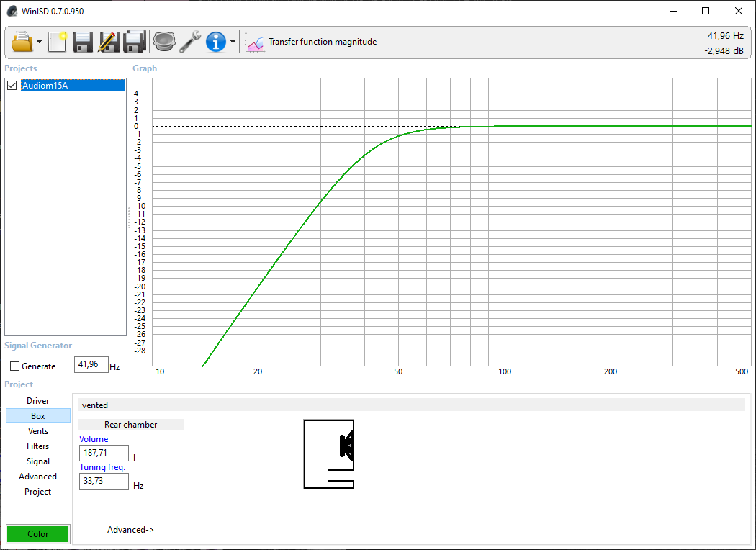Screen dimensions: 756x550
Task: Click the vented box type field
Action: pyautogui.click(x=412, y=405)
